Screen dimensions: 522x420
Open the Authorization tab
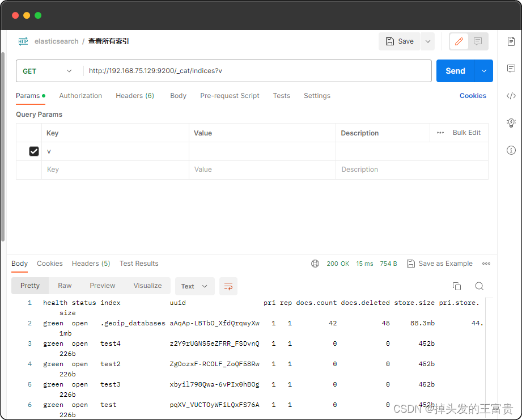(80, 96)
